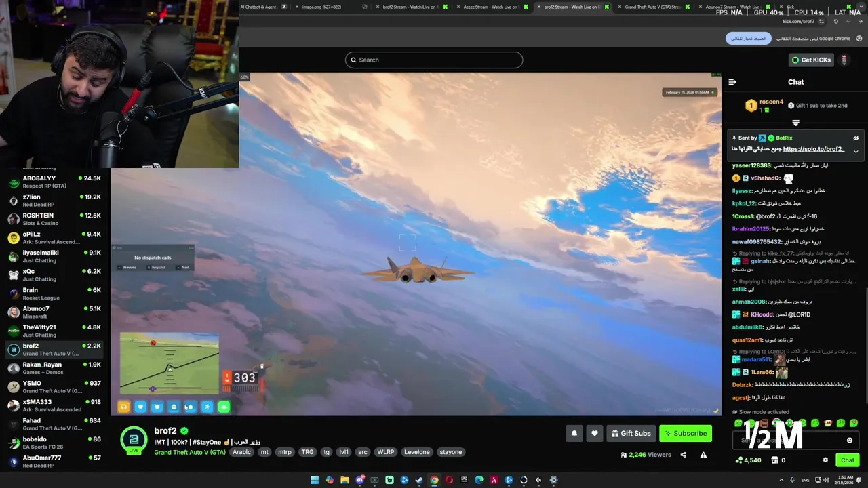Click the green Chat send button
868x488 pixels.
point(848,460)
